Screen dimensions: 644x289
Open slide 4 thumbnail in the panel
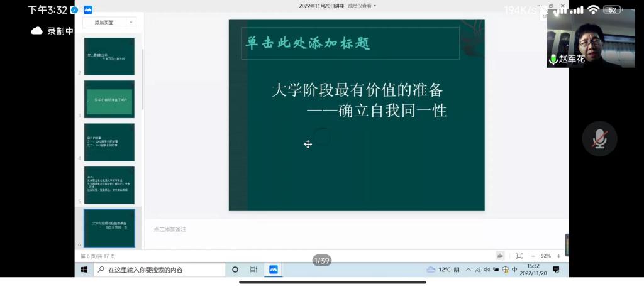coord(109,142)
